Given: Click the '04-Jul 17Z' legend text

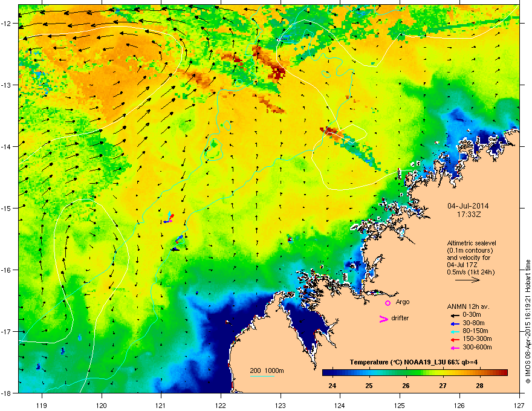Looking at the screenshot, I should (462, 265).
